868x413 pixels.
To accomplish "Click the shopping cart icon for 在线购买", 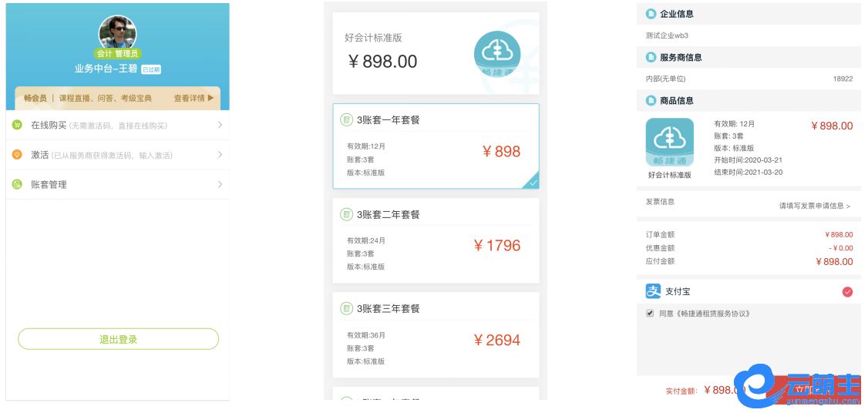I will (x=17, y=125).
